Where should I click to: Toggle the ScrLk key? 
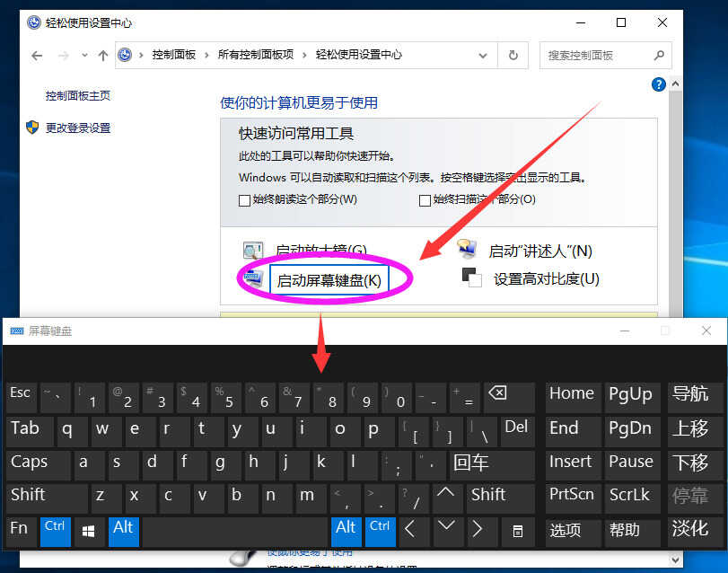pyautogui.click(x=632, y=498)
